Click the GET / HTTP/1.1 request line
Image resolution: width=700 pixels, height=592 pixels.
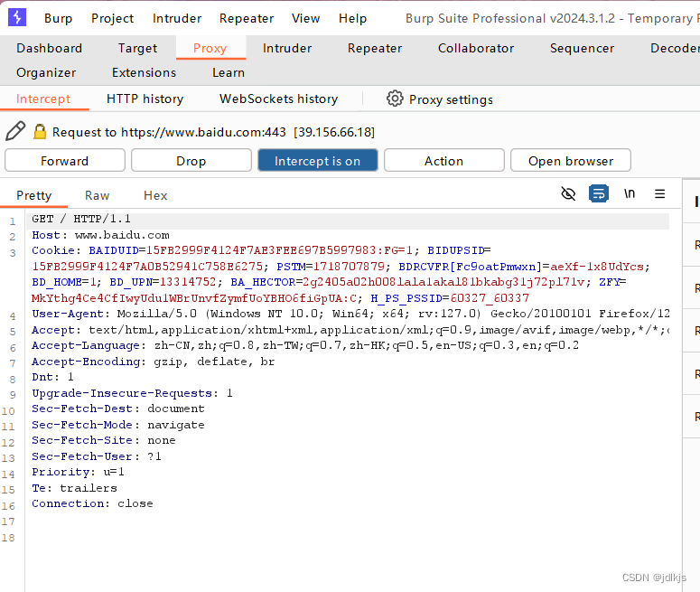[81, 219]
